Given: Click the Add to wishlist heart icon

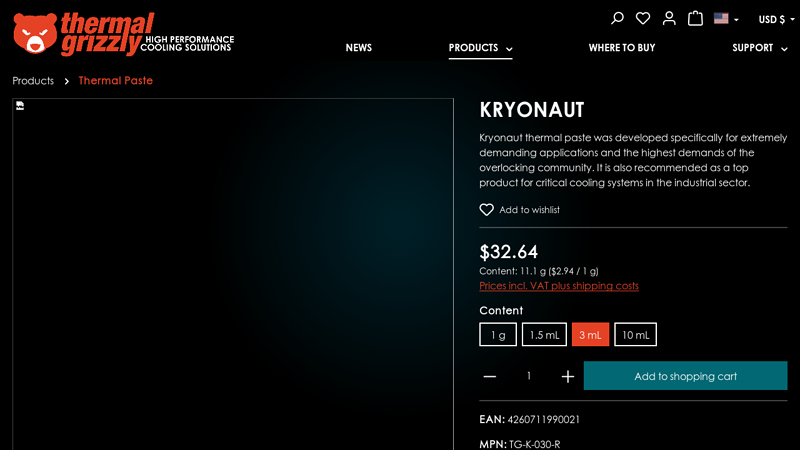Looking at the screenshot, I should tap(486, 210).
